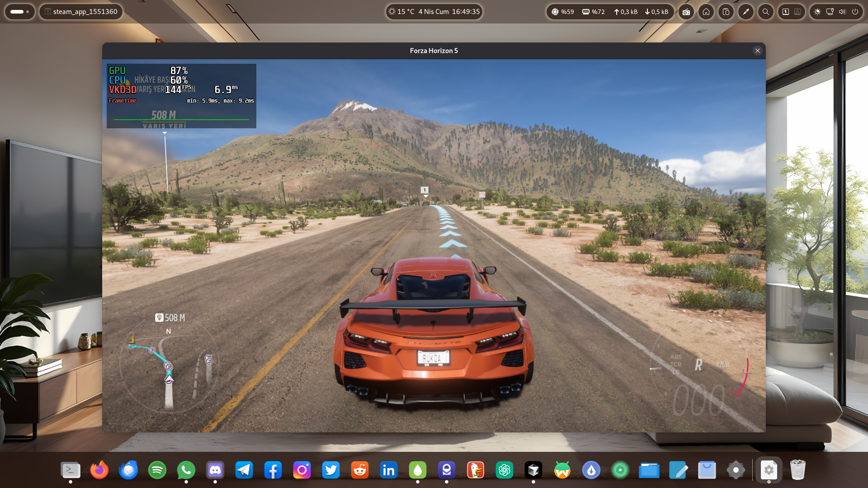Open the green disc app in dock
868x488 pixels.
(620, 470)
